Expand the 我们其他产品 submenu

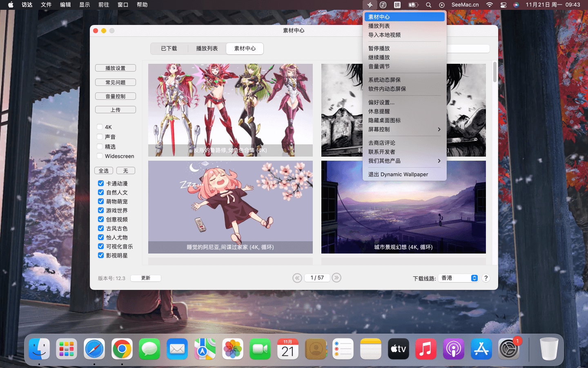point(404,161)
